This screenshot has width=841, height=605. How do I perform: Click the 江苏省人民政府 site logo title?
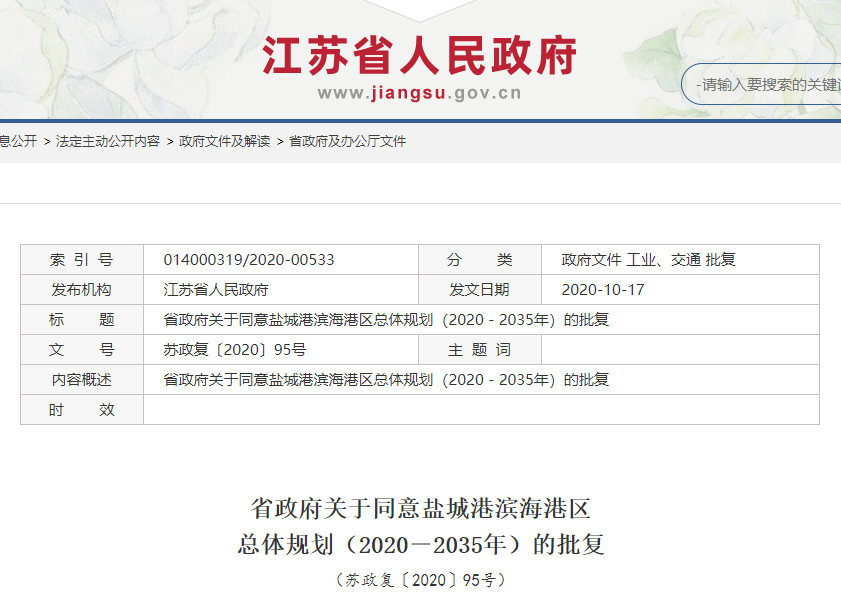tap(419, 56)
